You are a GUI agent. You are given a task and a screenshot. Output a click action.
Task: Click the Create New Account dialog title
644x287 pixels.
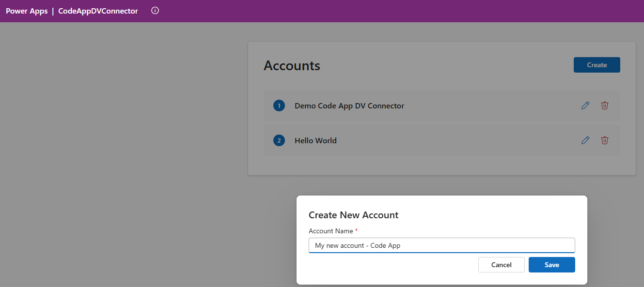(353, 215)
